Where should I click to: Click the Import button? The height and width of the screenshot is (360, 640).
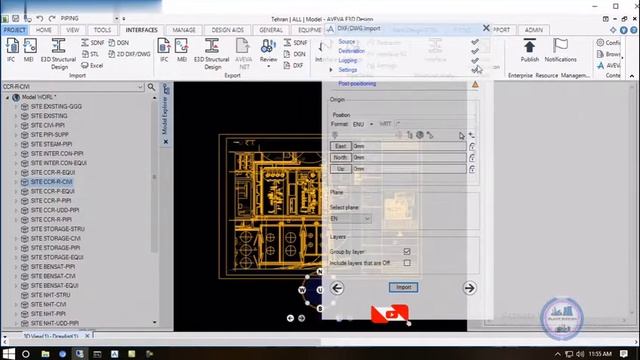[403, 287]
